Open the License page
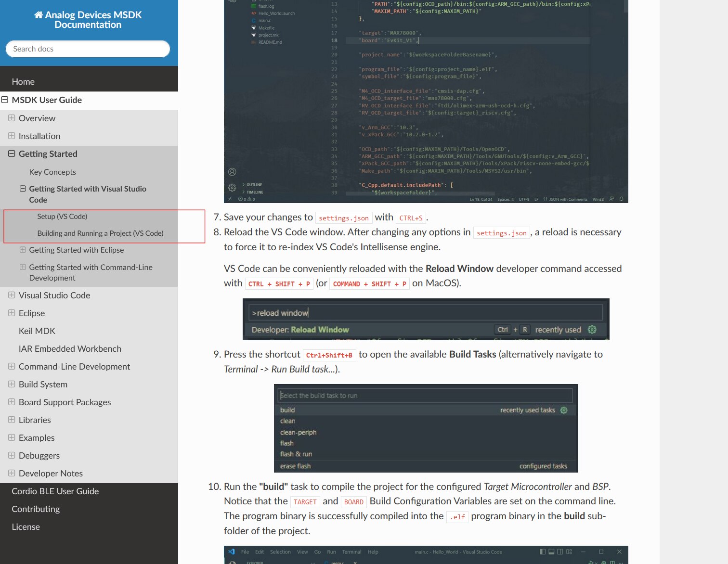The image size is (728, 564). pos(26,527)
